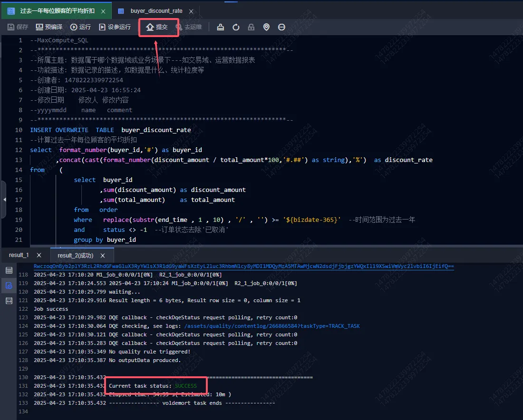Open the more options ellipsis icon
Image resolution: width=523 pixels, height=420 pixels.
point(281,27)
